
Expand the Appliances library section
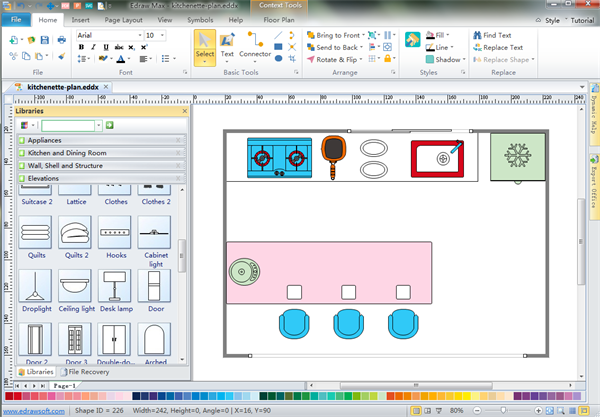[x=102, y=140]
